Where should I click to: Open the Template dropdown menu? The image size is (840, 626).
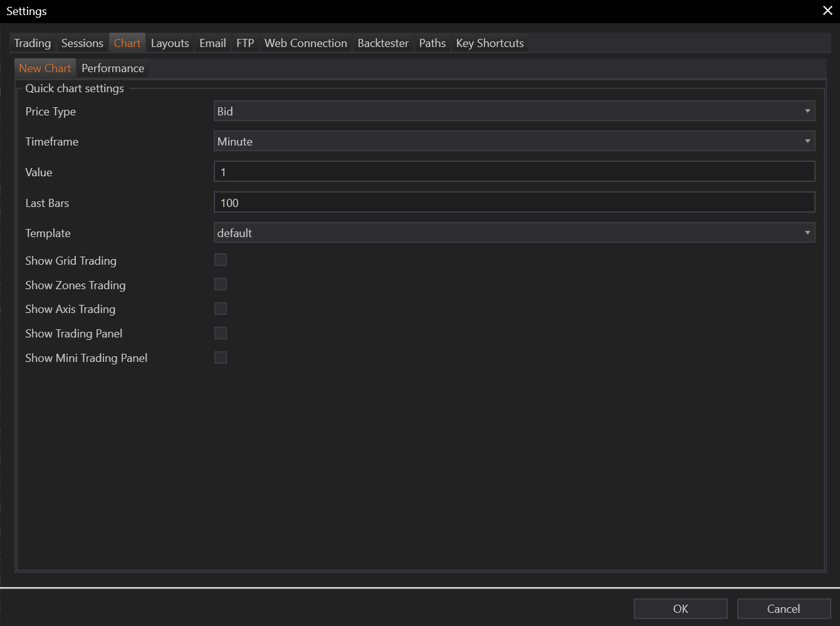point(514,233)
